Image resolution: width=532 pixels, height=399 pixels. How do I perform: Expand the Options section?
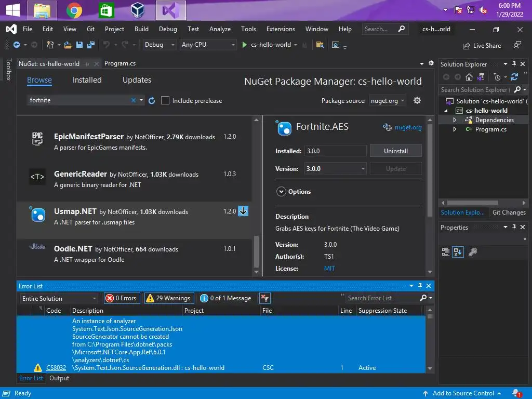tap(281, 192)
